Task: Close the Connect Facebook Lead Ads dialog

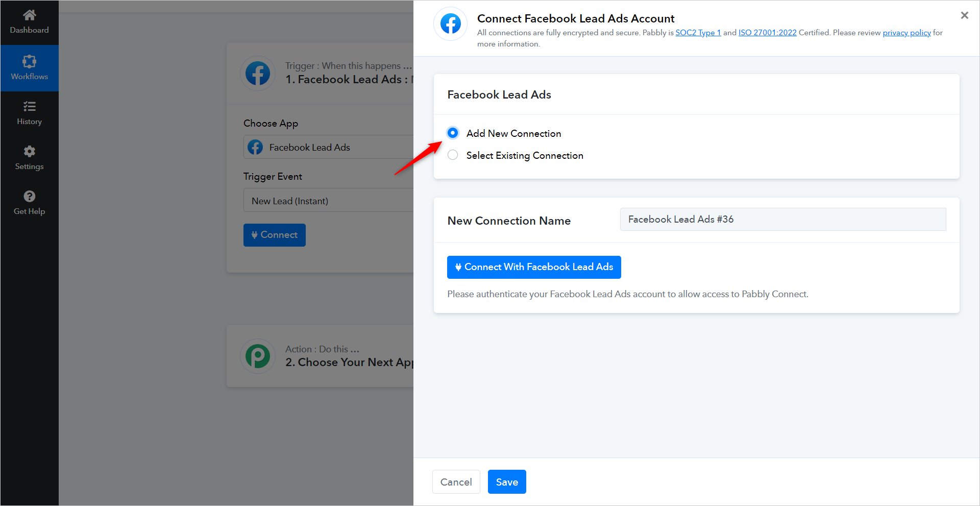Action: pyautogui.click(x=964, y=15)
